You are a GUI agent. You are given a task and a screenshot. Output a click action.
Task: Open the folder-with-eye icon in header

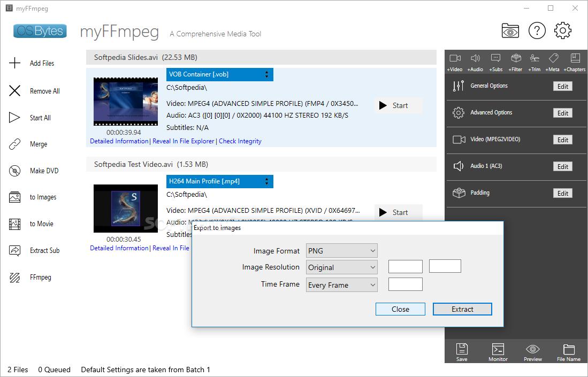(x=510, y=30)
